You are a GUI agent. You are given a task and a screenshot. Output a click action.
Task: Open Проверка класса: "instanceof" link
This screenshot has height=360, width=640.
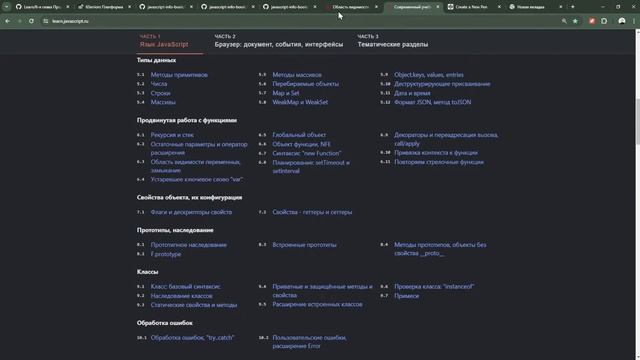click(x=434, y=287)
